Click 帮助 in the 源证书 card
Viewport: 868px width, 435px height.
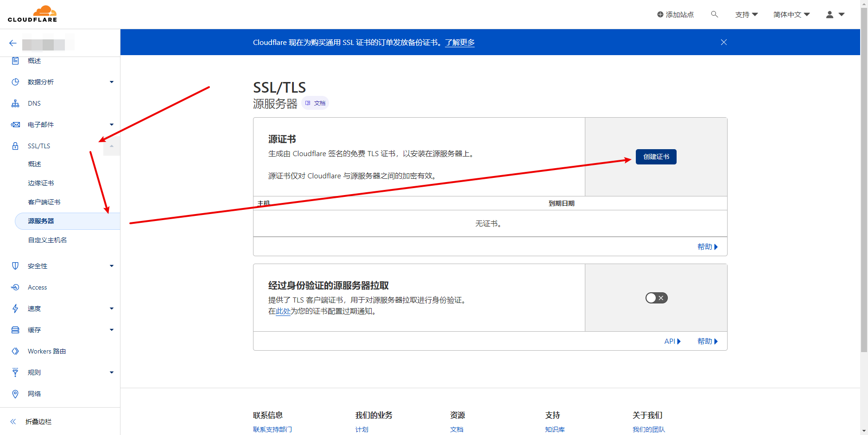(708, 247)
